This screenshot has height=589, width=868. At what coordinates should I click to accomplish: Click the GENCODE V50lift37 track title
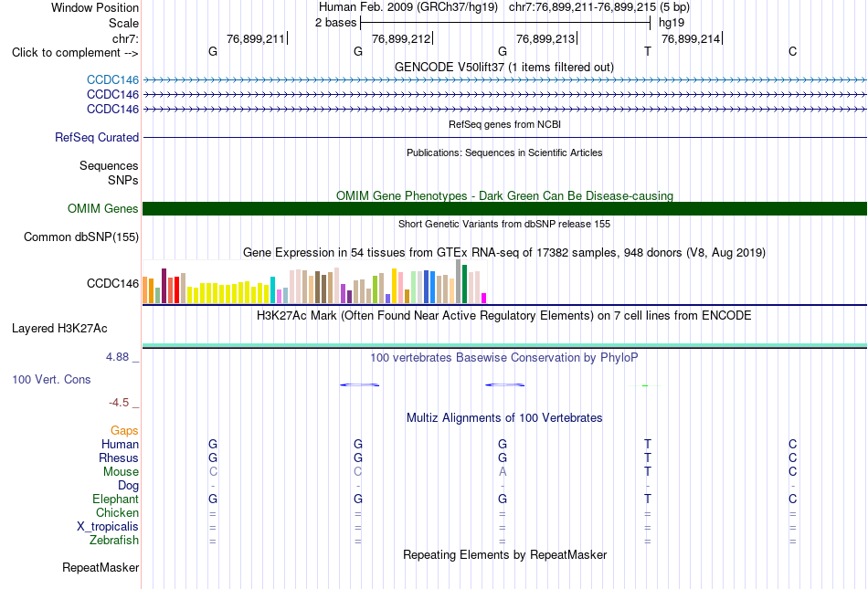[x=504, y=67]
